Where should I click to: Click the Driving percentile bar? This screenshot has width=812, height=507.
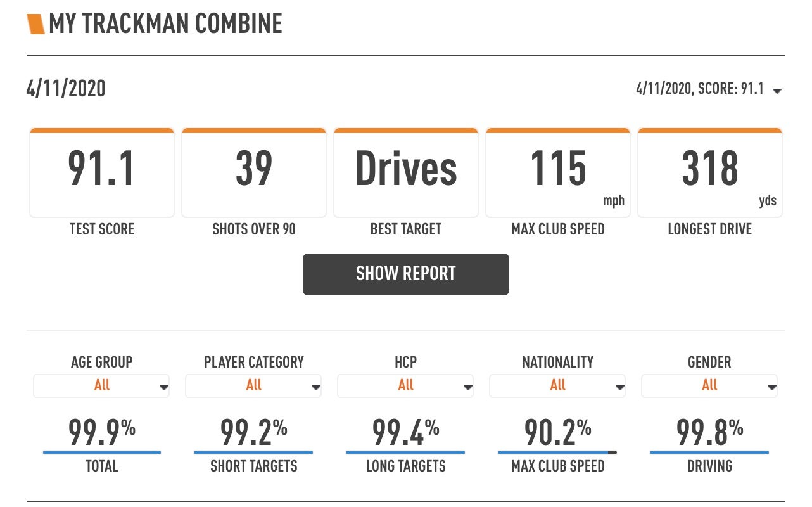point(709,452)
